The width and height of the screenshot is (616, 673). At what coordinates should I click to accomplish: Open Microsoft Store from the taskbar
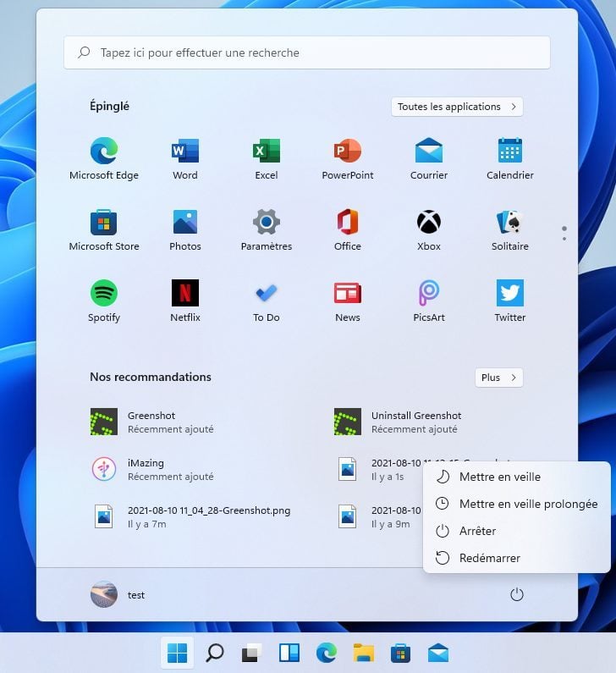[x=401, y=653]
